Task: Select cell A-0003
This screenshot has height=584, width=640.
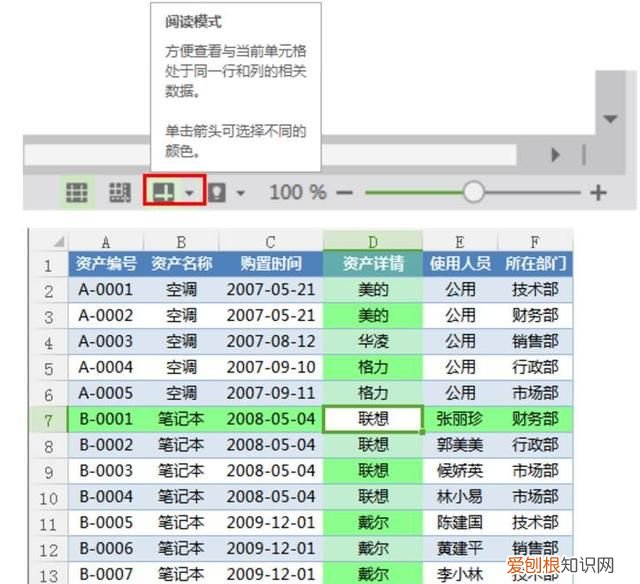Action: click(x=106, y=341)
